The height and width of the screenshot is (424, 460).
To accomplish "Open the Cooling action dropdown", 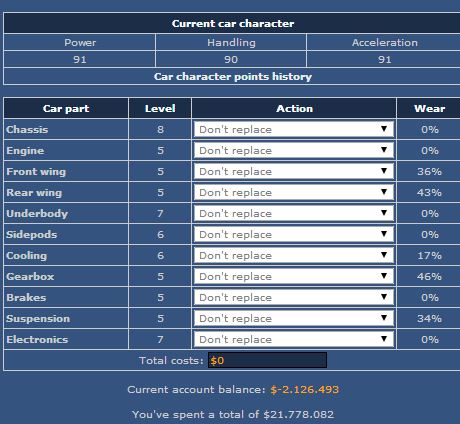I will pos(294,255).
